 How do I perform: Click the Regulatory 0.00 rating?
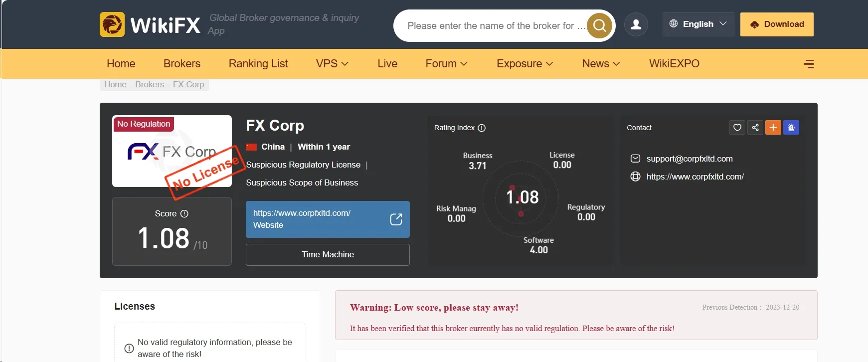(x=586, y=212)
